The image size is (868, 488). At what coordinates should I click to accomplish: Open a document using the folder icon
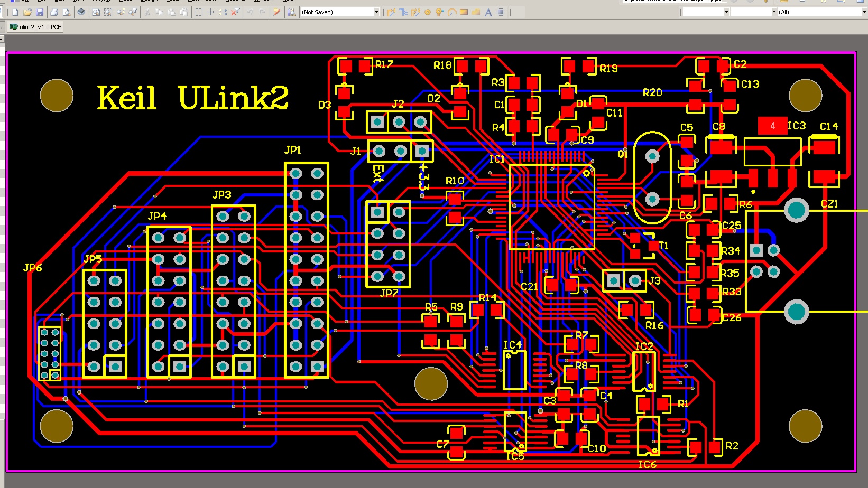pyautogui.click(x=27, y=12)
